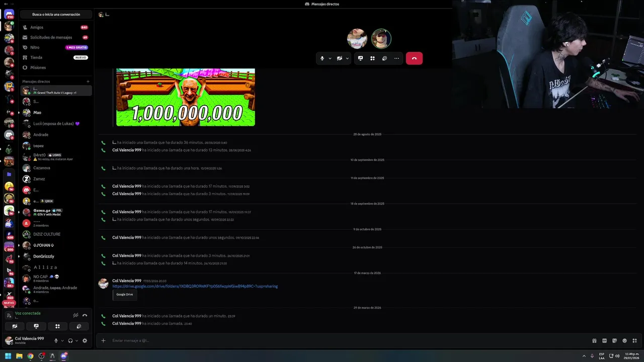Open DM with Zamez
This screenshot has width=644, height=362.
pyautogui.click(x=56, y=179)
